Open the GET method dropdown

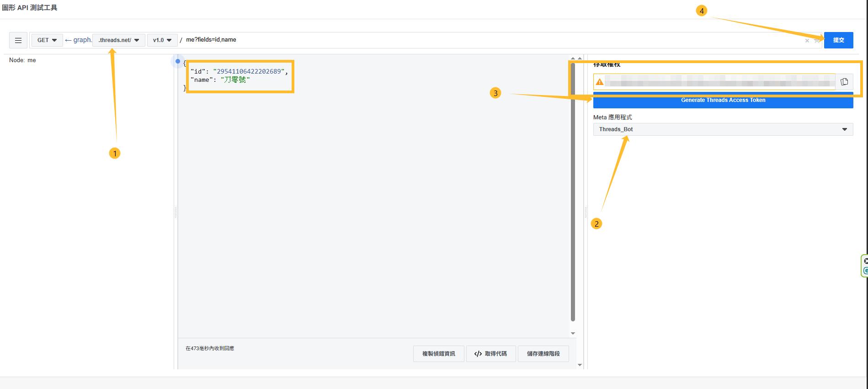pos(47,40)
